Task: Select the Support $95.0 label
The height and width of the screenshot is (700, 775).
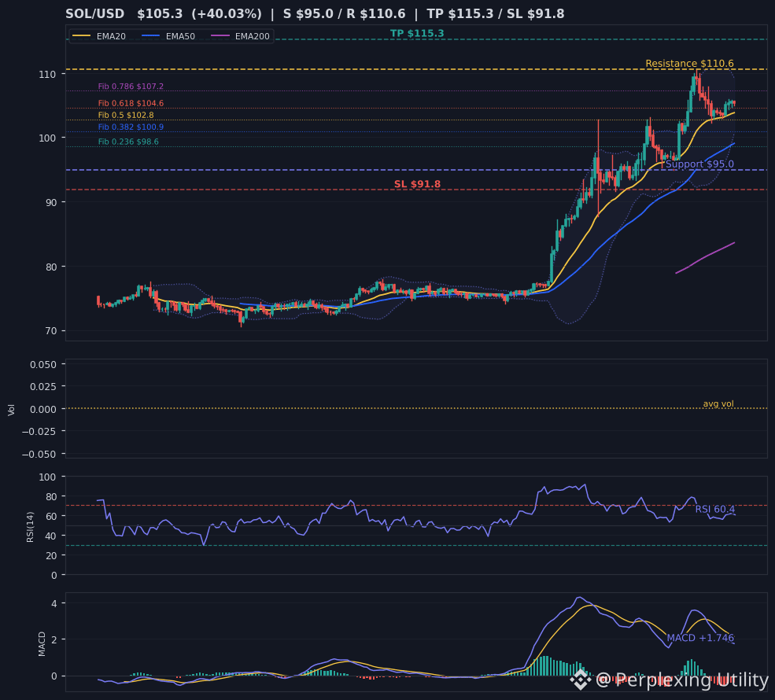Action: coord(699,164)
